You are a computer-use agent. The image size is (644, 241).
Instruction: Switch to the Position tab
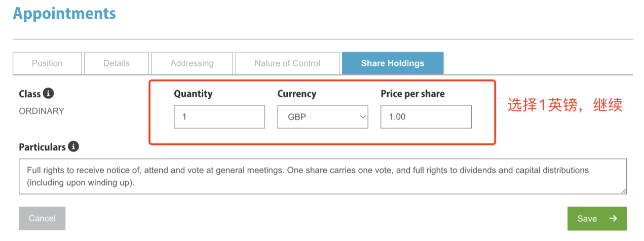coord(47,63)
